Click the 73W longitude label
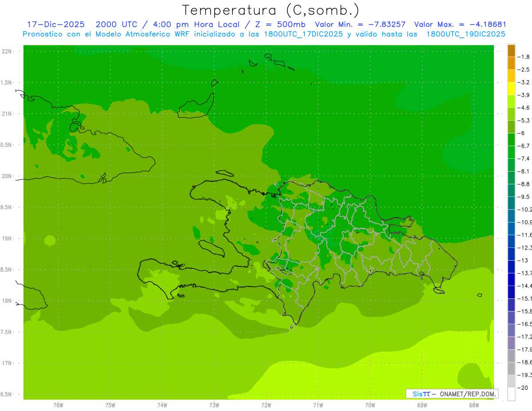This screenshot has width=532, height=411. click(x=214, y=405)
